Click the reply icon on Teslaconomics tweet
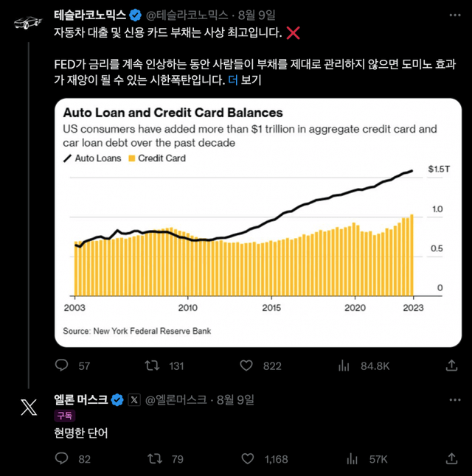 (x=63, y=365)
